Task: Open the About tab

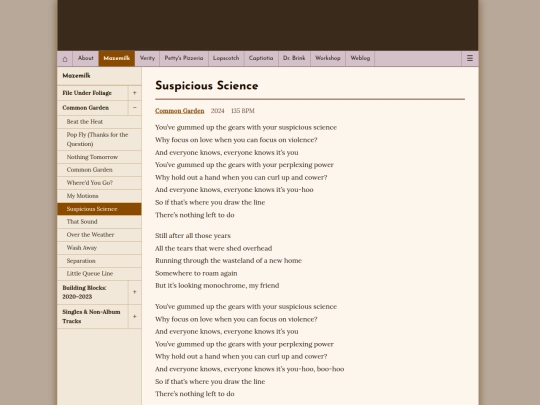Action: pos(85,59)
